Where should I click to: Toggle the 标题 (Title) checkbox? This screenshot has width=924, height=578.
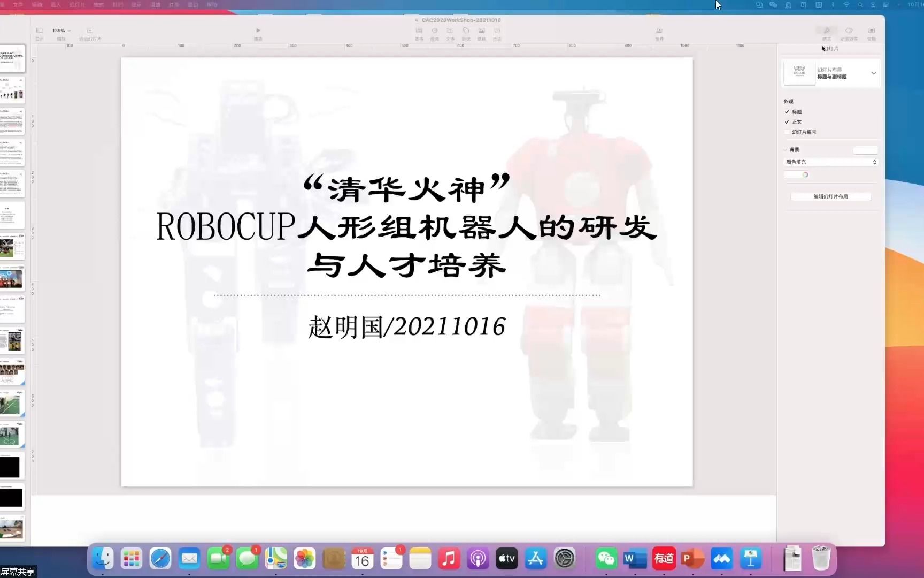tap(787, 112)
